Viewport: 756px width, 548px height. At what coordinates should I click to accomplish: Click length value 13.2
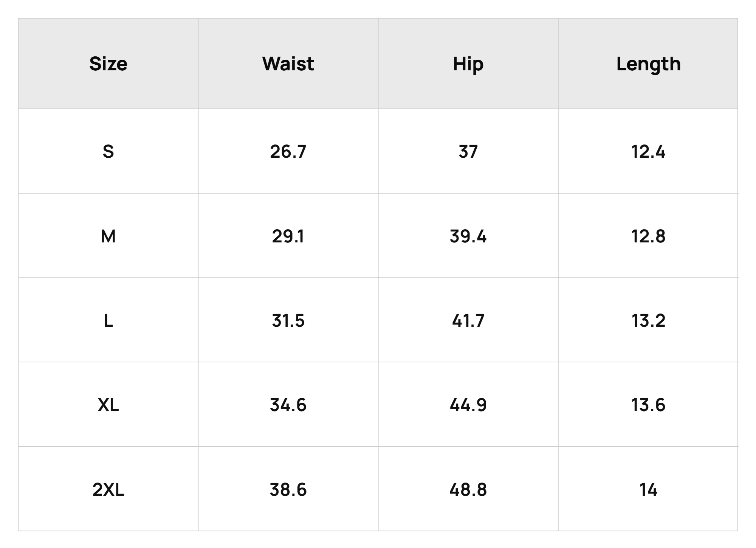tap(648, 320)
